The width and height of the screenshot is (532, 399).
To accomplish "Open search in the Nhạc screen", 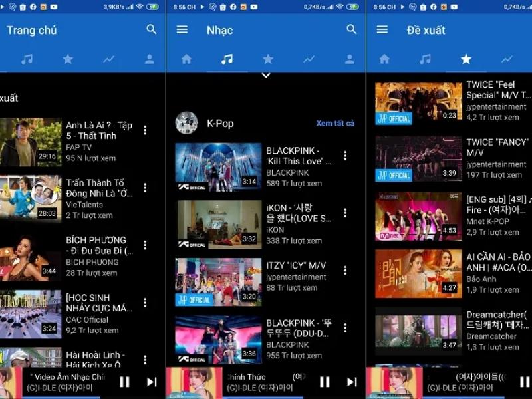I will click(x=352, y=29).
